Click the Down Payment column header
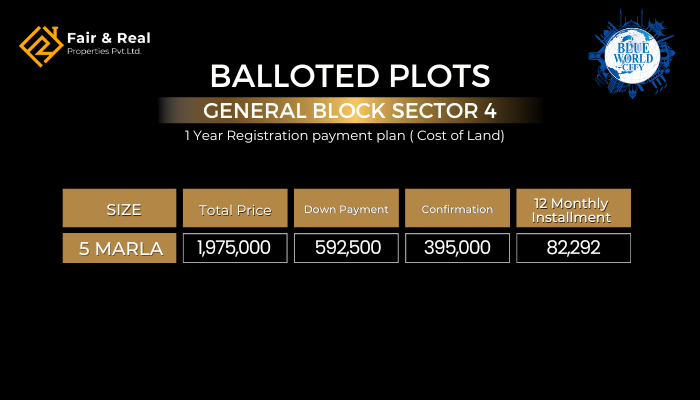The height and width of the screenshot is (400, 700). coord(346,209)
